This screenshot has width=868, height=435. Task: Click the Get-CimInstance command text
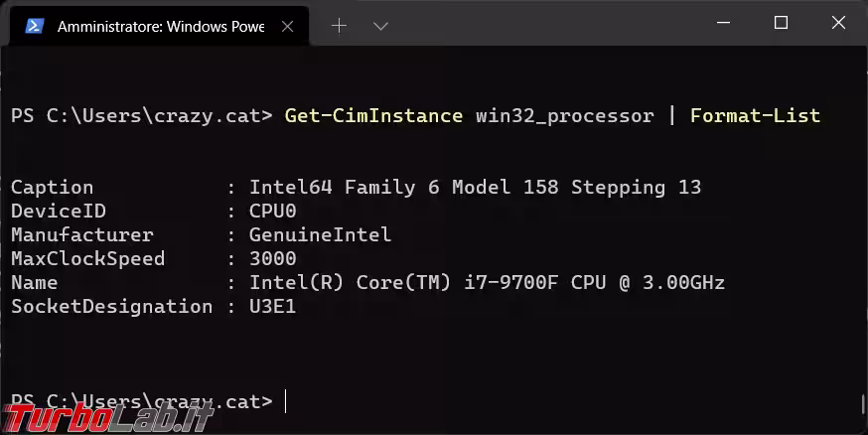[x=373, y=116]
